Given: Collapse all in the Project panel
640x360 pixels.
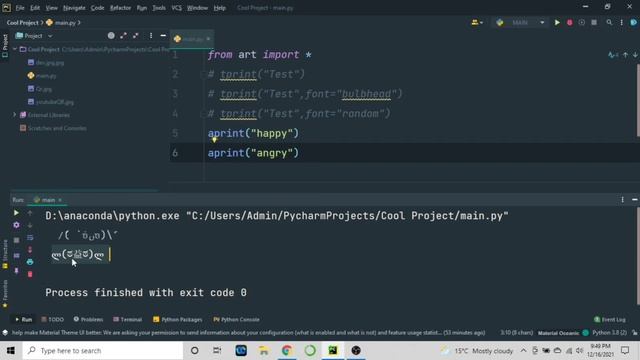Looking at the screenshot, I should pos(136,36).
